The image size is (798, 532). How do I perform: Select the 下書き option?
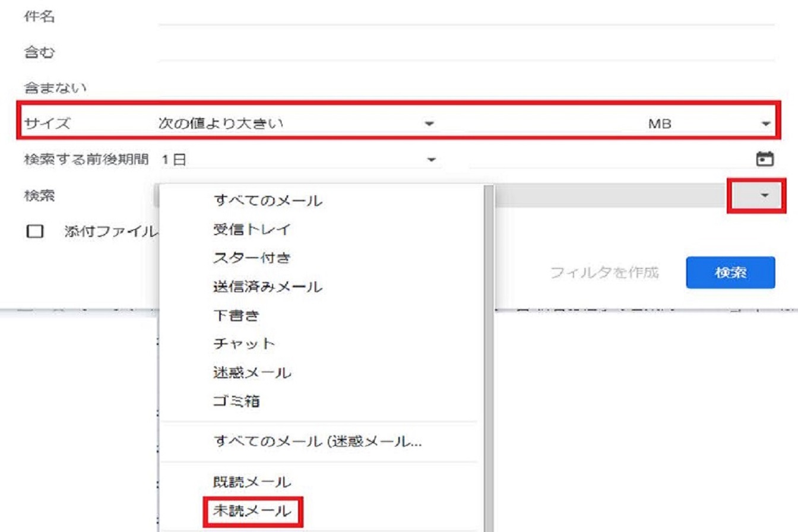[x=236, y=315]
